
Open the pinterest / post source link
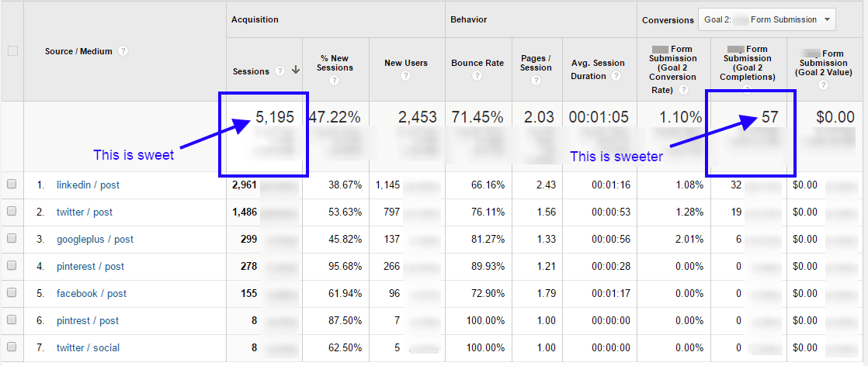click(x=90, y=266)
